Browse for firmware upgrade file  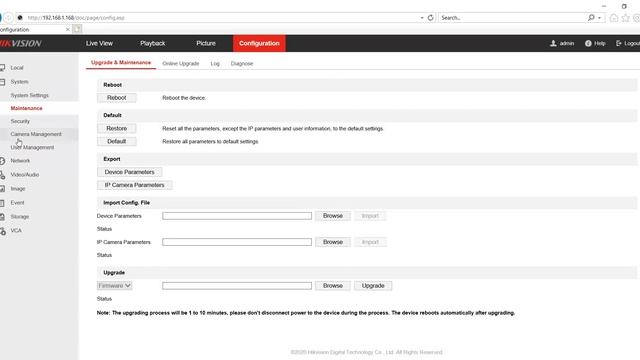coord(333,286)
